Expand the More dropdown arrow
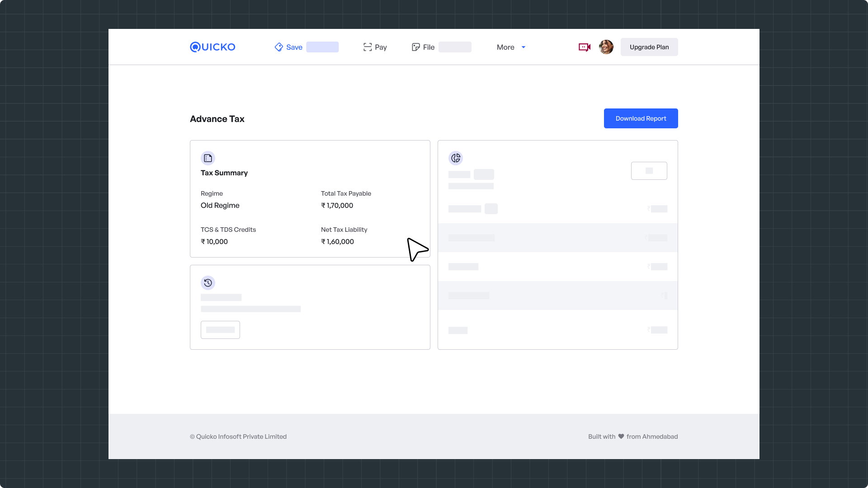868x488 pixels. click(x=524, y=47)
